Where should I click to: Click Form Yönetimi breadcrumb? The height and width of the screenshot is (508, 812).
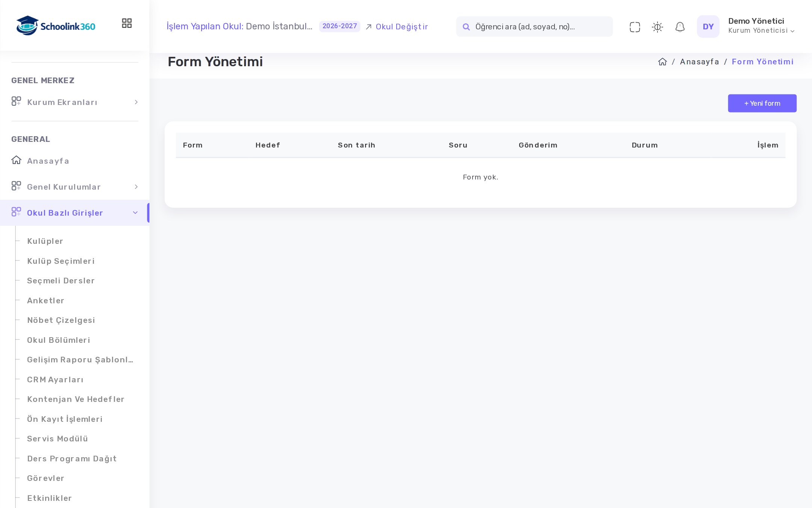click(x=762, y=62)
